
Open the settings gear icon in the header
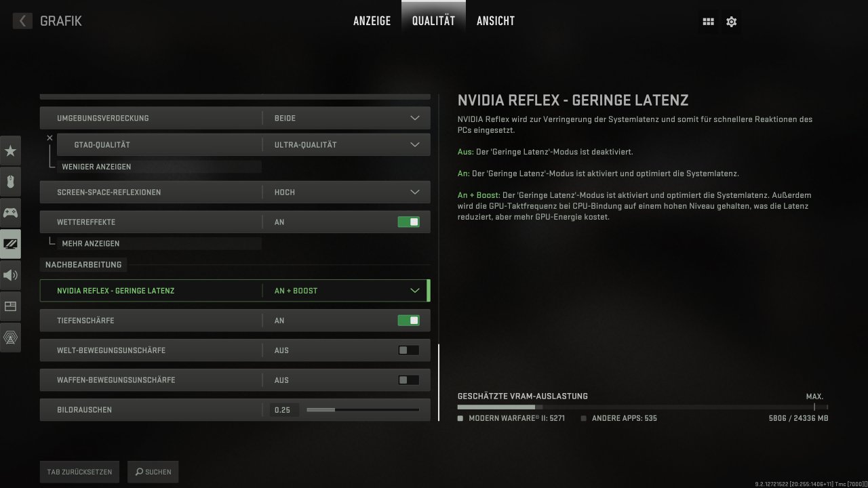tap(731, 22)
